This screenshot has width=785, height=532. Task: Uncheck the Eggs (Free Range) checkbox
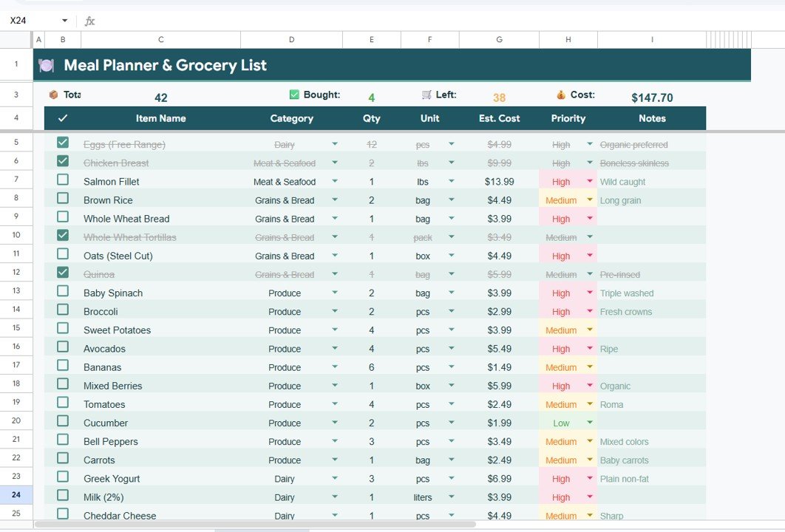63,143
